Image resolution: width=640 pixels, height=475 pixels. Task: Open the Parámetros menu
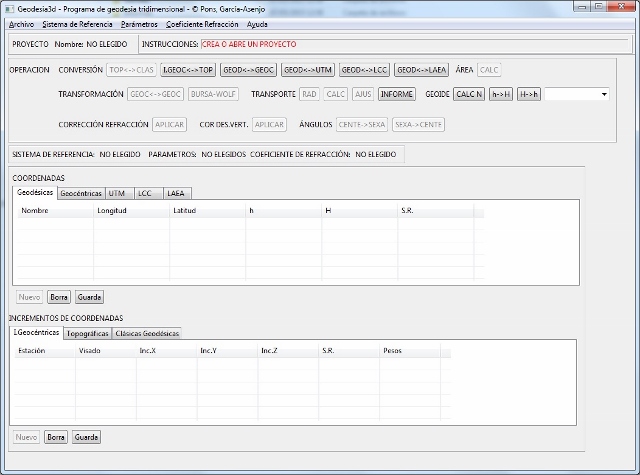(139, 23)
